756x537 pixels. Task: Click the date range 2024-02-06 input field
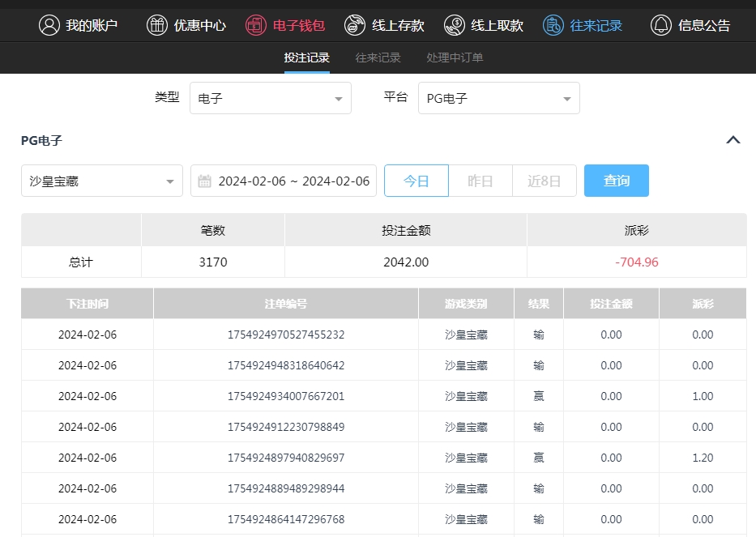[x=293, y=181]
